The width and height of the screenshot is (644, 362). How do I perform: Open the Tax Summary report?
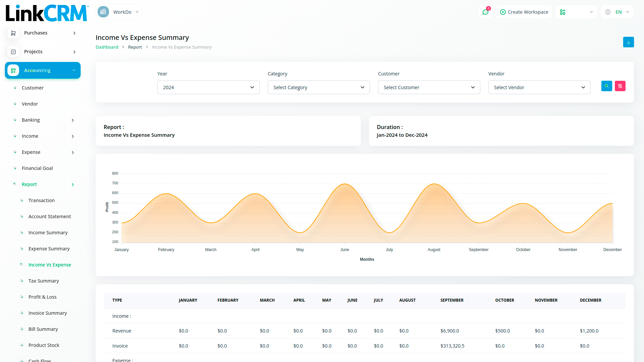point(44,281)
